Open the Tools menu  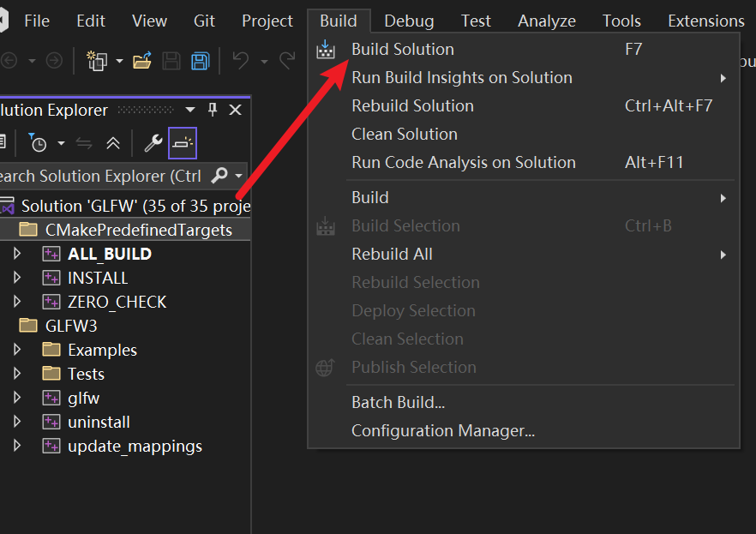click(x=621, y=21)
